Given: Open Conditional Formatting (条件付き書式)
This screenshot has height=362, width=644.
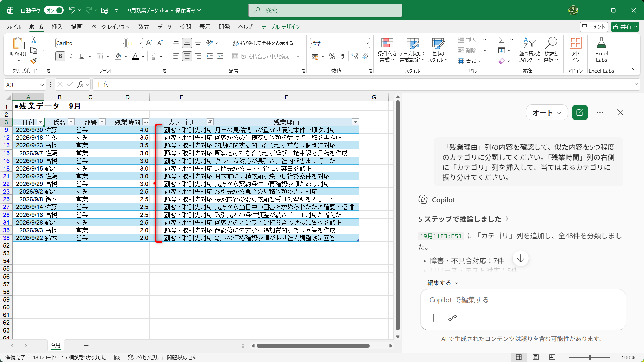Looking at the screenshot, I should 387,50.
